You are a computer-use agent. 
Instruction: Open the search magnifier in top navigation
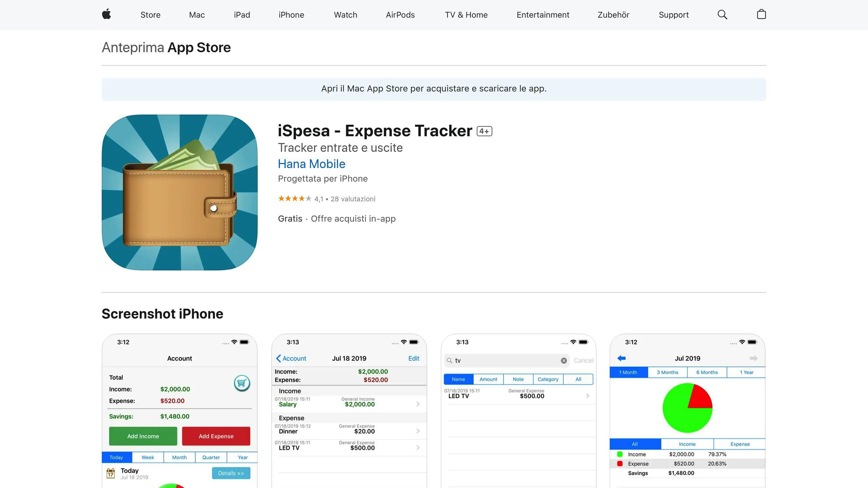[x=722, y=15]
